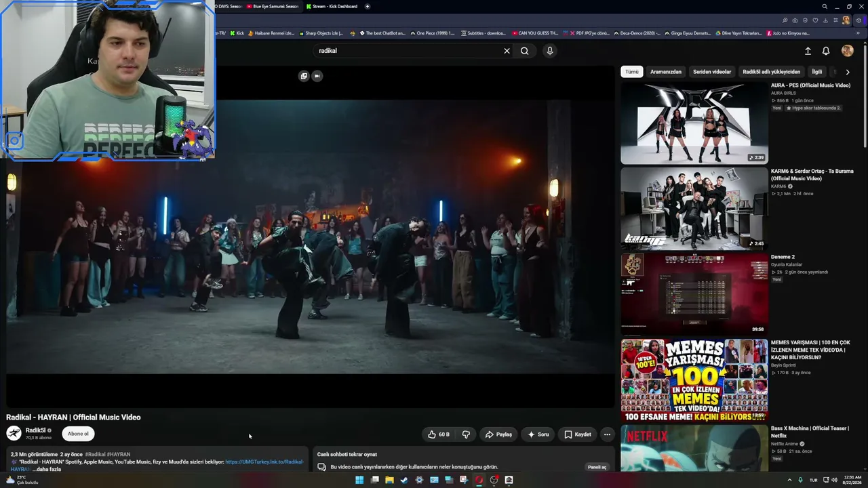Open the 'The best ChatBot' bookmark
Viewport: 868px width, 488px height.
(x=382, y=33)
